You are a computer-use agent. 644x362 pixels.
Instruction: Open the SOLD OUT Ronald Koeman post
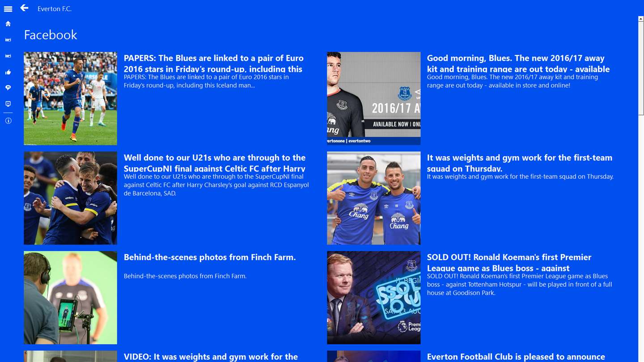coord(509,263)
